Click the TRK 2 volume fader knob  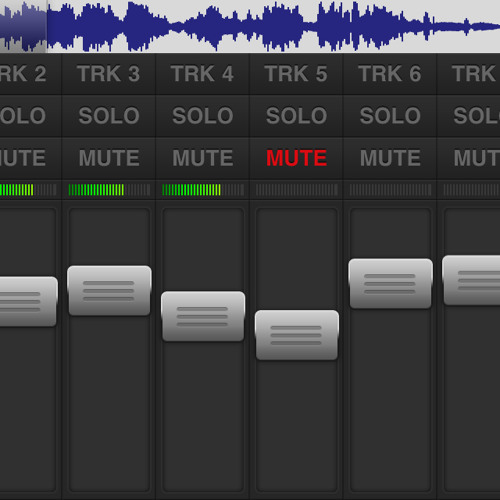tap(28, 301)
